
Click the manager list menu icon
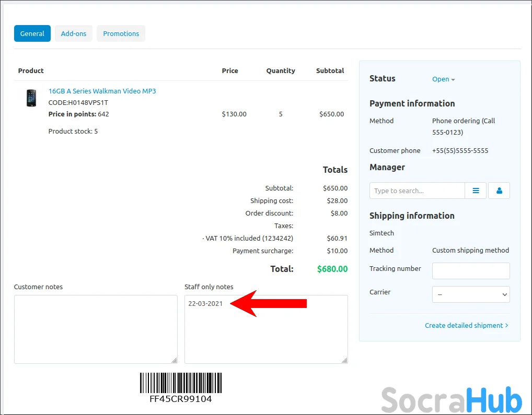point(476,191)
